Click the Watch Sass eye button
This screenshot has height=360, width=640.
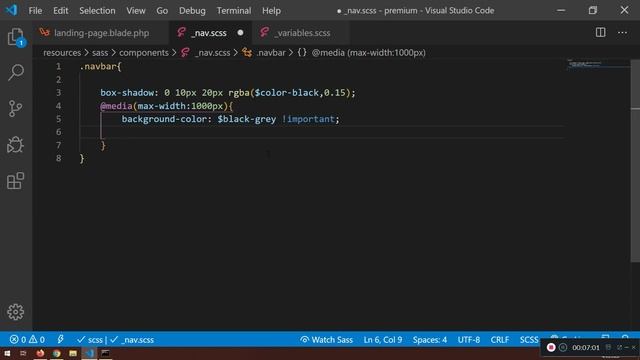click(326, 340)
